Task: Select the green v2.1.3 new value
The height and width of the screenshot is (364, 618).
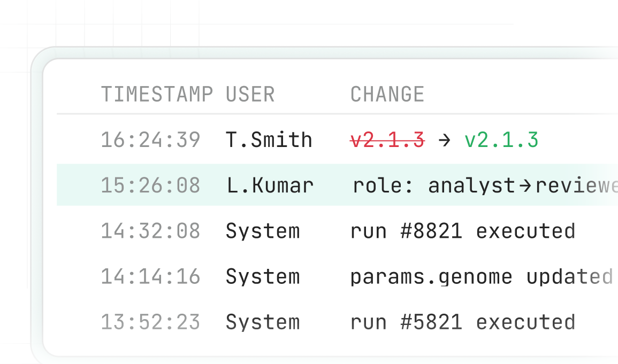Action: pyautogui.click(x=501, y=140)
